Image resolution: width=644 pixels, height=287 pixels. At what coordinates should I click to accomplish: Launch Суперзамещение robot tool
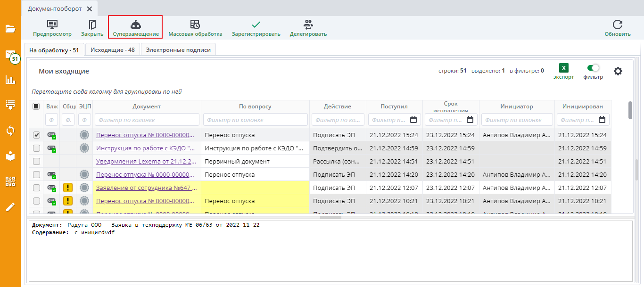136,27
